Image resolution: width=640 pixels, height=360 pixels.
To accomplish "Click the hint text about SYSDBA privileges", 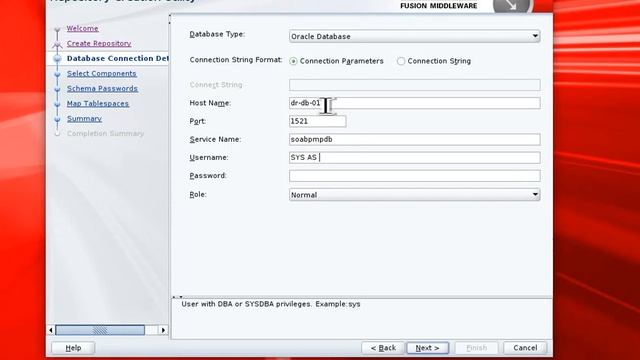I will tap(271, 304).
